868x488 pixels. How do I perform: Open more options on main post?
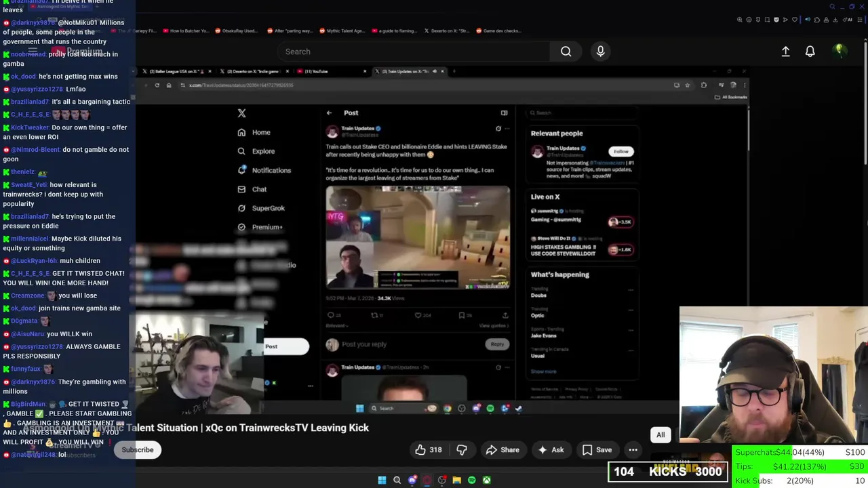coord(507,129)
